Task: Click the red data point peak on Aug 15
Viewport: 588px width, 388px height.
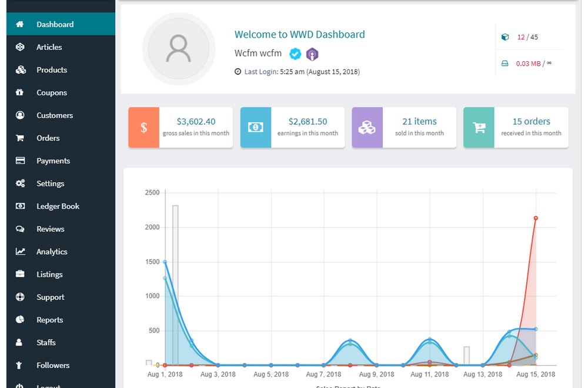Action: [x=536, y=218]
